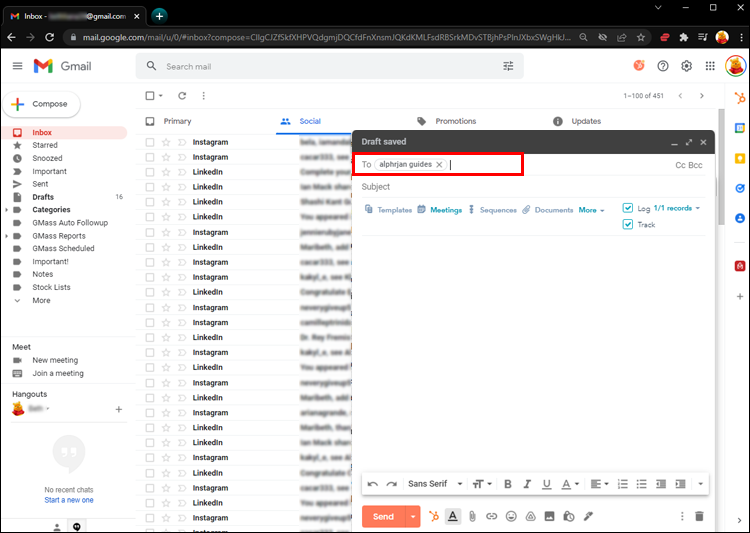The height and width of the screenshot is (533, 750).
Task: Toggle the Log checkbox in compose
Action: pyautogui.click(x=628, y=208)
